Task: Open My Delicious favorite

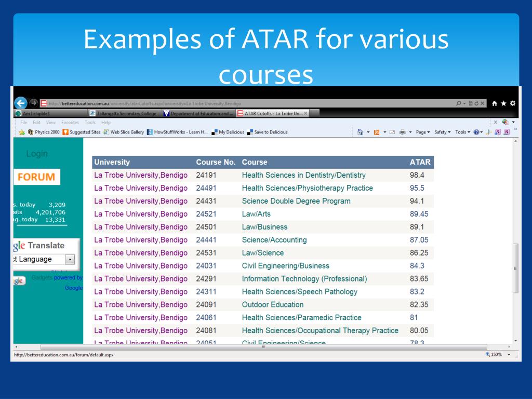Action: click(228, 132)
